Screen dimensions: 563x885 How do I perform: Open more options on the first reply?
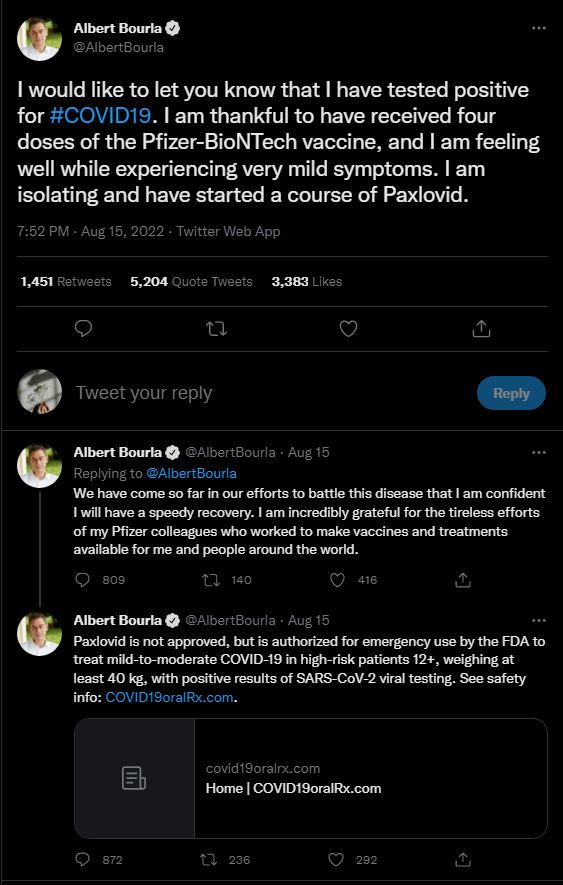pos(539,453)
